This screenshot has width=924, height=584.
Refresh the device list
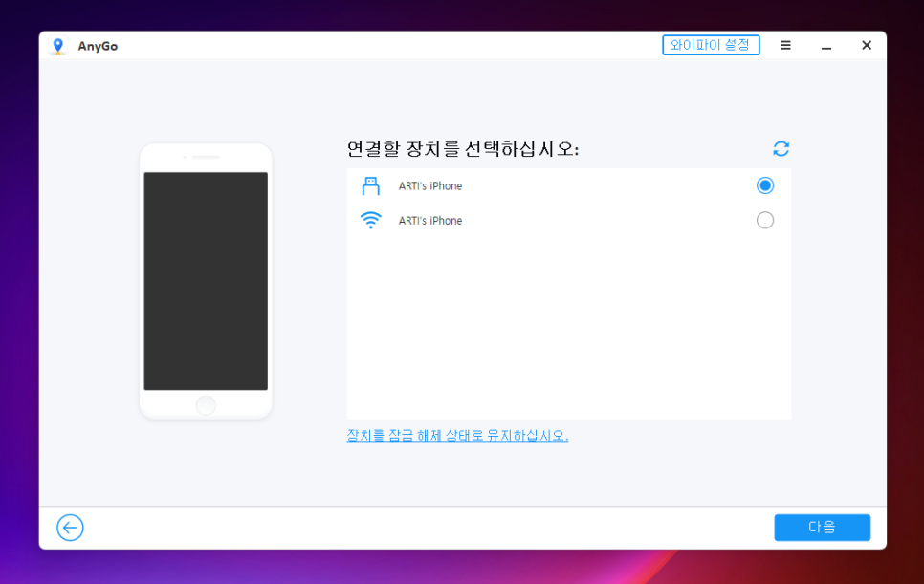(x=781, y=149)
